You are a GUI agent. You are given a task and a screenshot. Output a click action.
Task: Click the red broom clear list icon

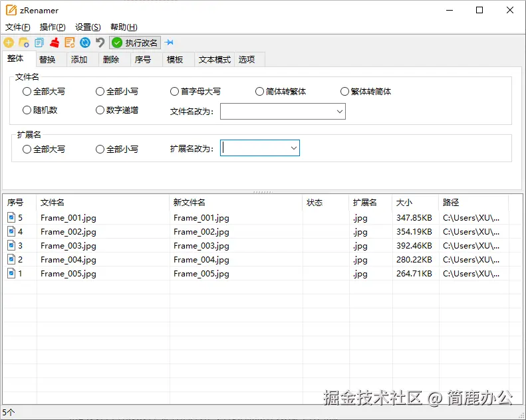(55, 43)
